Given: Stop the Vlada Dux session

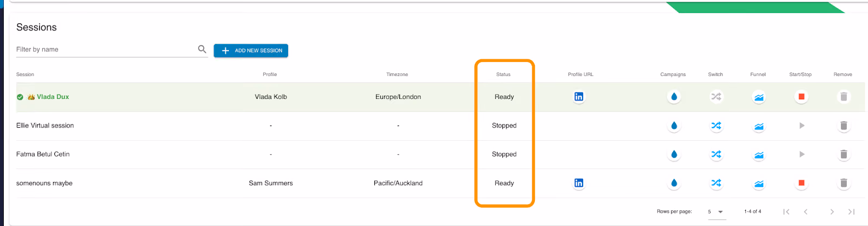Looking at the screenshot, I should pyautogui.click(x=801, y=97).
